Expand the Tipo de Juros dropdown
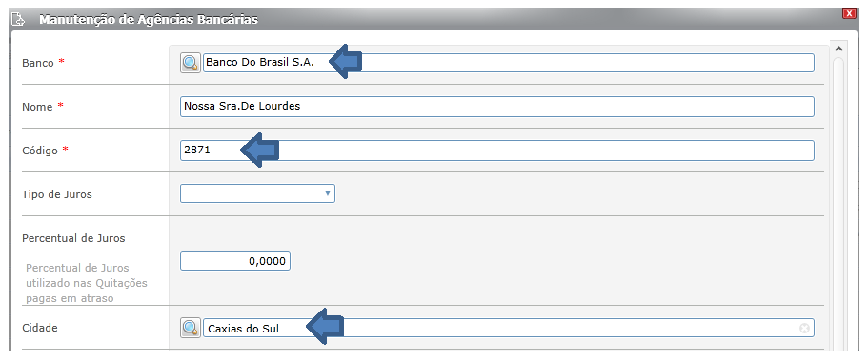 point(257,193)
